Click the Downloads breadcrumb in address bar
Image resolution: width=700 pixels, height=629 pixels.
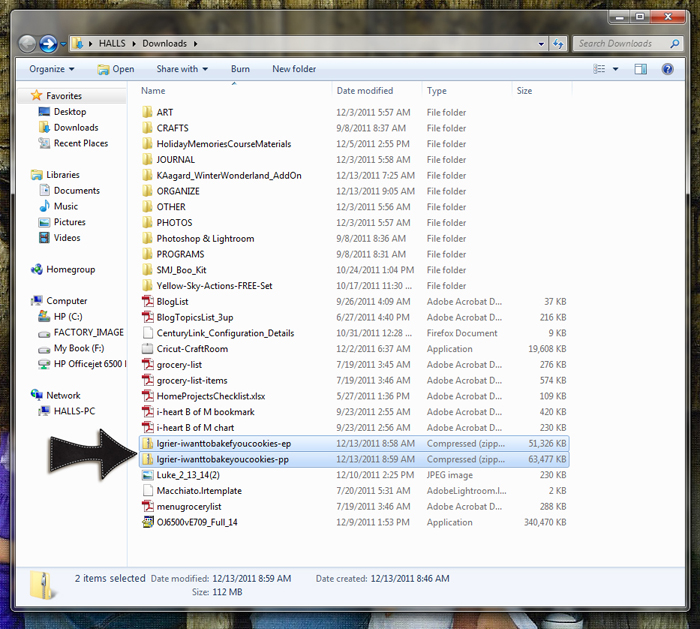click(164, 43)
